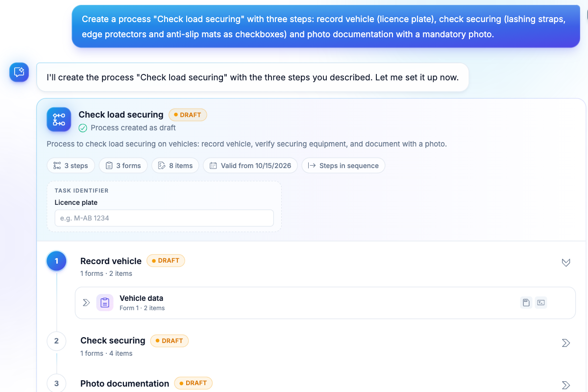The height and width of the screenshot is (392, 588).
Task: Focus the Licence plate input field
Action: coord(164,218)
